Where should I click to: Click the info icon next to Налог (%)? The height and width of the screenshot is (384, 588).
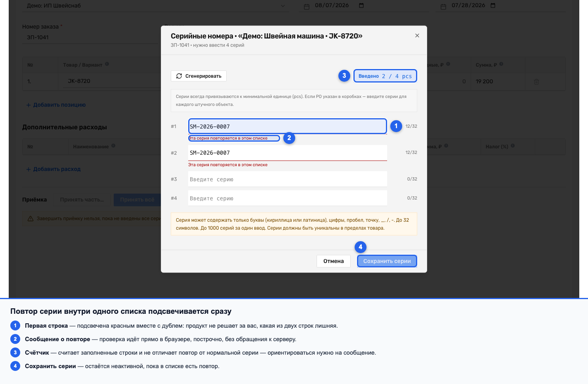pos(513,146)
